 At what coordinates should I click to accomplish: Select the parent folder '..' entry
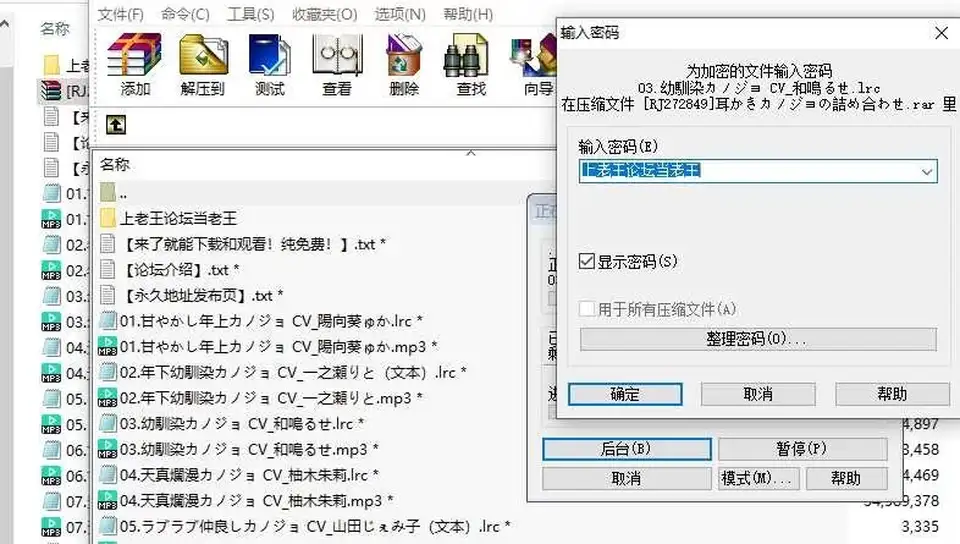coord(114,193)
